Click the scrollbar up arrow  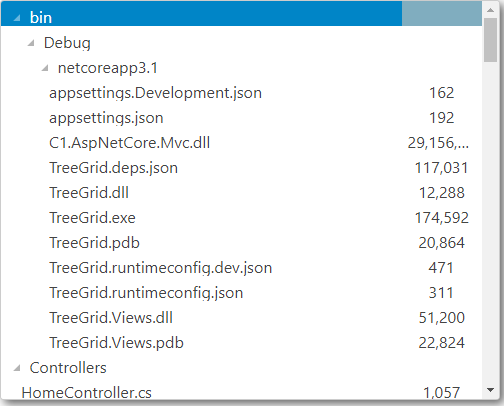(x=490, y=10)
